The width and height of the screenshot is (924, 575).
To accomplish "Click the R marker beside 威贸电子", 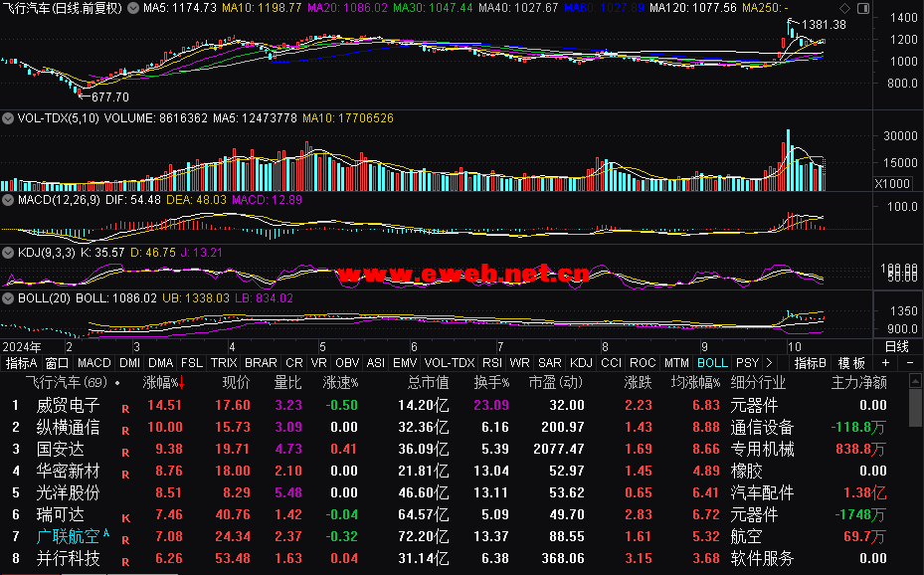I will [x=125, y=409].
